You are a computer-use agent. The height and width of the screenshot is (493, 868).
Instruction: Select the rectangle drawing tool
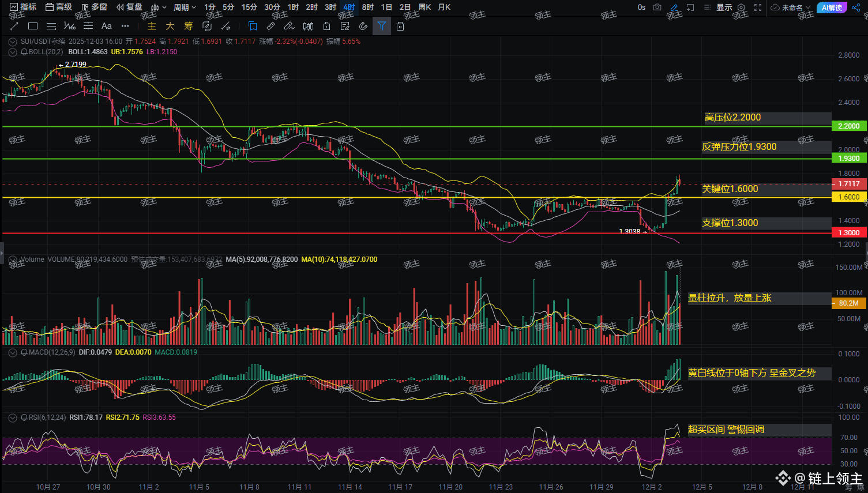[33, 26]
